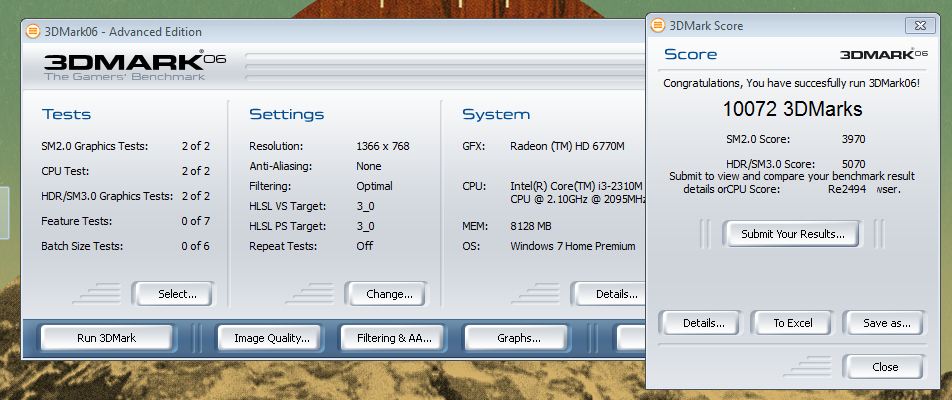The height and width of the screenshot is (400, 952).
Task: Open Filtering & AA... options
Action: pos(392,338)
